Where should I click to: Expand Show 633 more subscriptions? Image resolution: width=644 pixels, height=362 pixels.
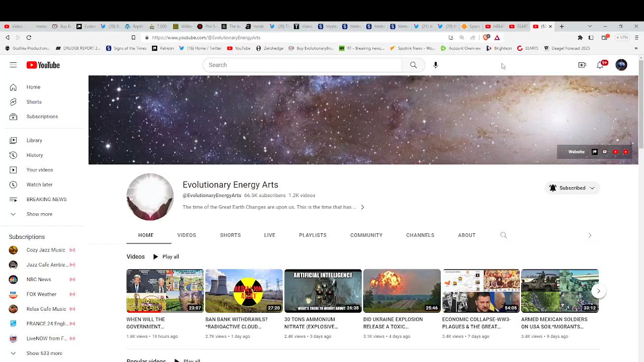[x=44, y=353]
